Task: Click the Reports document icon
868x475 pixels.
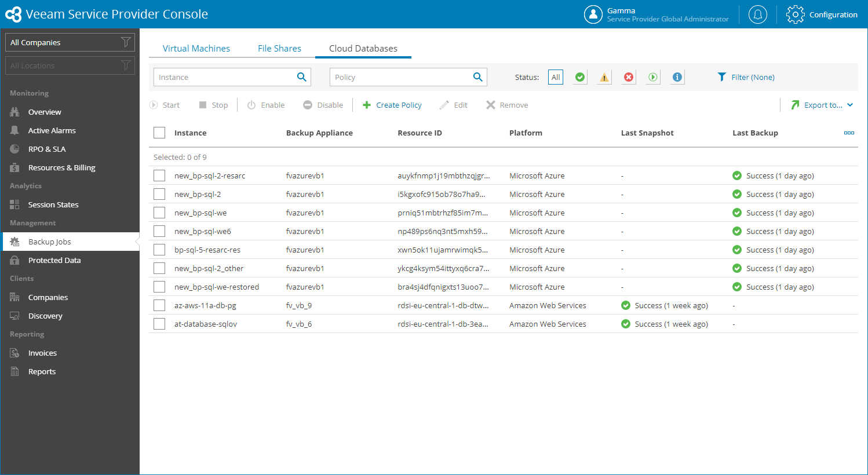Action: click(14, 371)
